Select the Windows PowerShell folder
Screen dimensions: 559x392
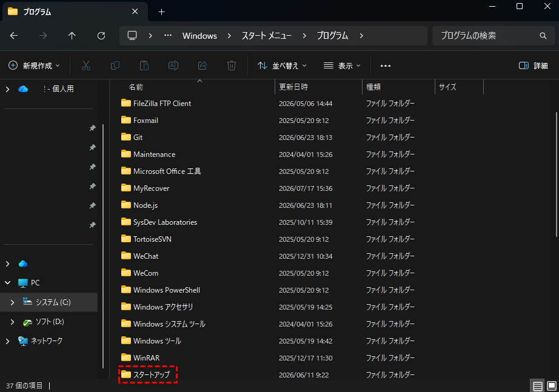tap(167, 290)
